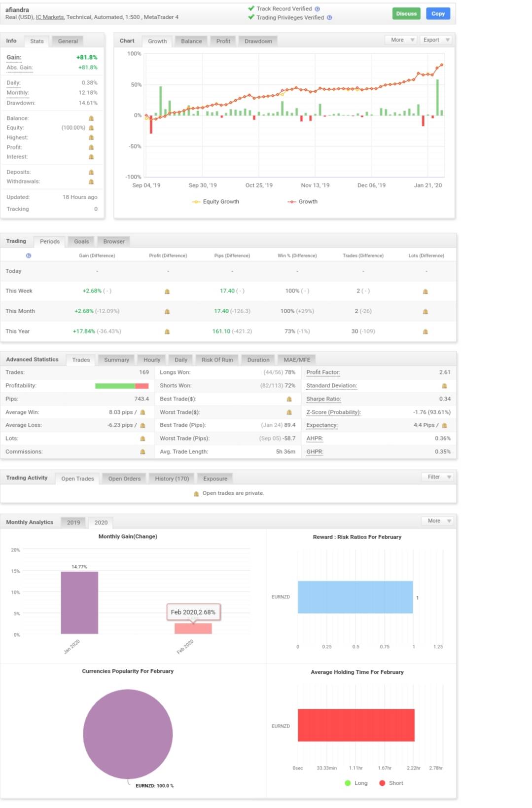Click the blue Copy button
This screenshot has width=532, height=808.
coord(438,14)
